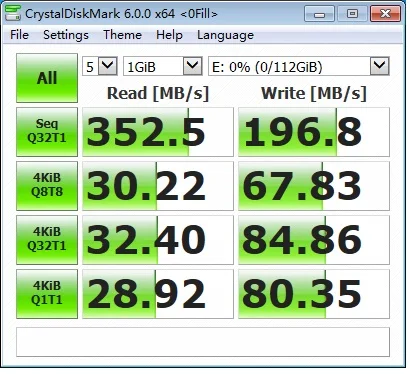Select the 4KiB Q8T8 write value 67.83
Viewport: 410px width, 374px height.
click(314, 186)
